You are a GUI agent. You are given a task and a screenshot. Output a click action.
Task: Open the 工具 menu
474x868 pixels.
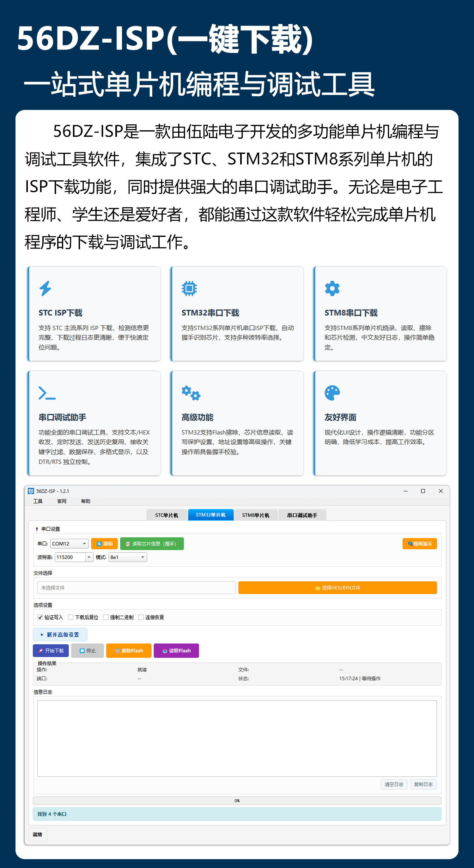[38, 501]
